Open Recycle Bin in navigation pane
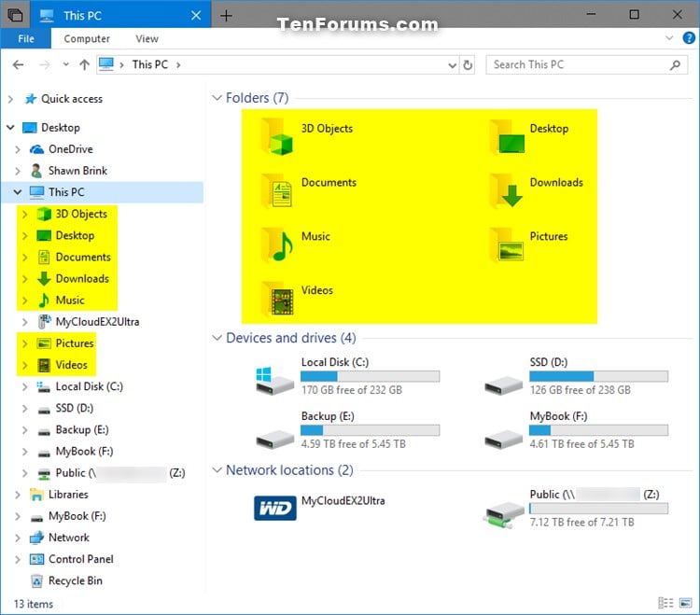The width and height of the screenshot is (700, 615). pyautogui.click(x=75, y=580)
